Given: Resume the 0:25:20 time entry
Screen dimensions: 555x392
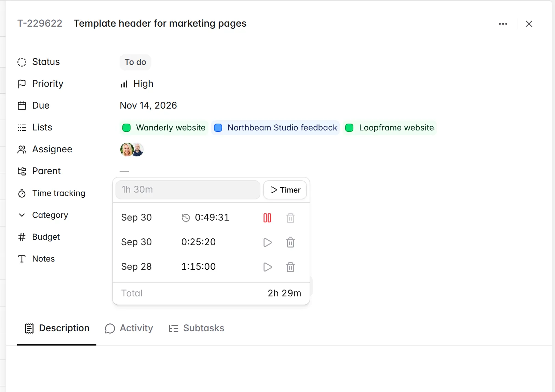Looking at the screenshot, I should tap(267, 242).
